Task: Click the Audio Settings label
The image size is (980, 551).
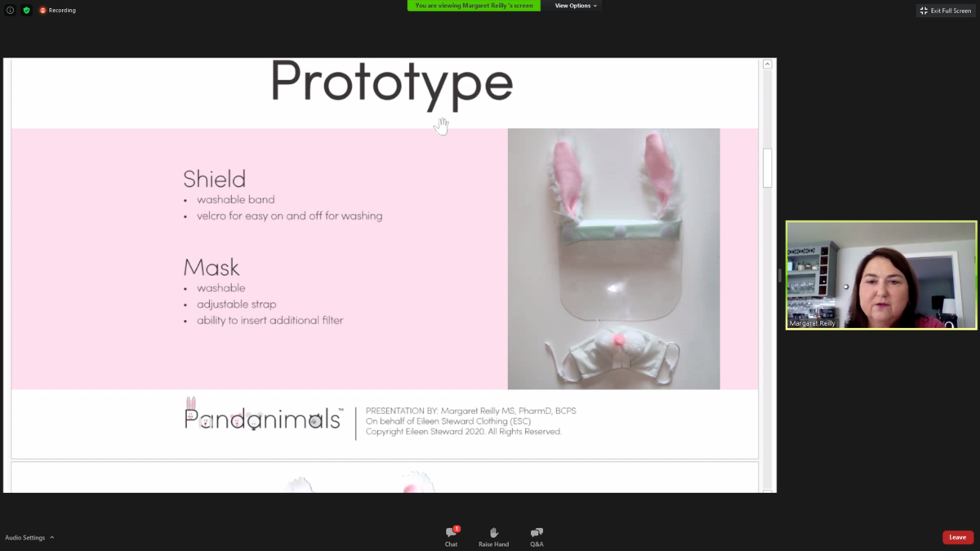Action: (x=25, y=538)
